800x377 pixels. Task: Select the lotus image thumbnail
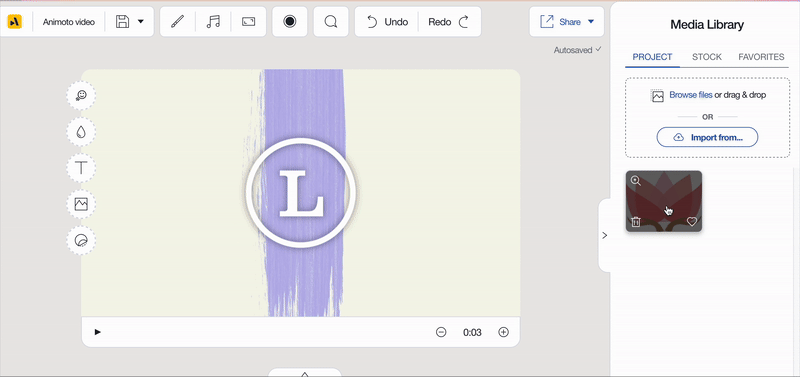pyautogui.click(x=664, y=201)
